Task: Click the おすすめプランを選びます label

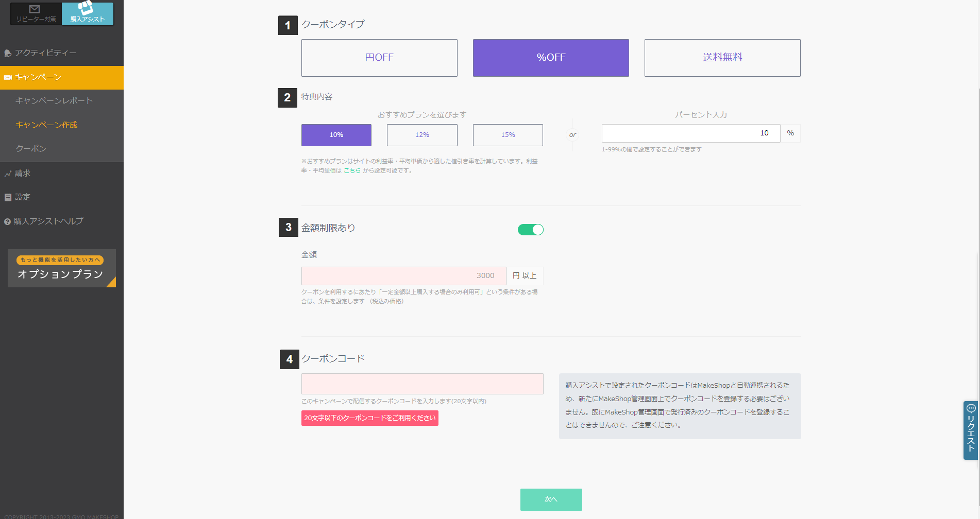Action: [422, 115]
